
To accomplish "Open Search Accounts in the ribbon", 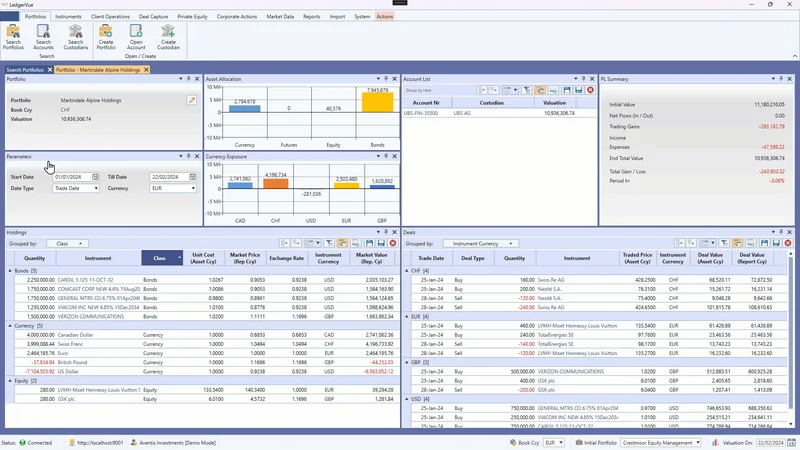I will coord(43,37).
